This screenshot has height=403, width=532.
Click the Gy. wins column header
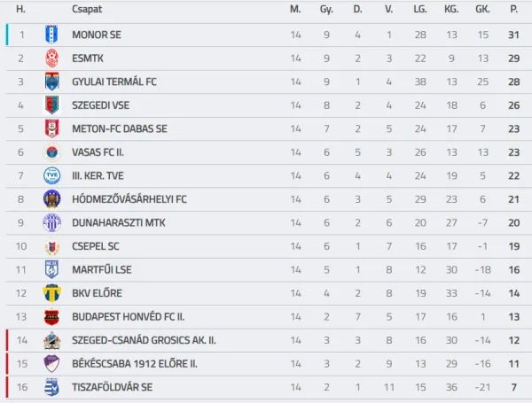[327, 9]
